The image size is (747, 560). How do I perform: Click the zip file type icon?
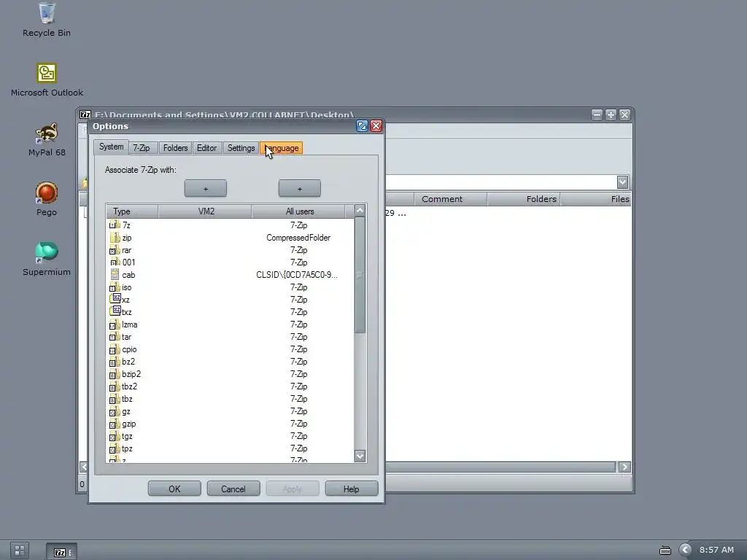tap(115, 237)
